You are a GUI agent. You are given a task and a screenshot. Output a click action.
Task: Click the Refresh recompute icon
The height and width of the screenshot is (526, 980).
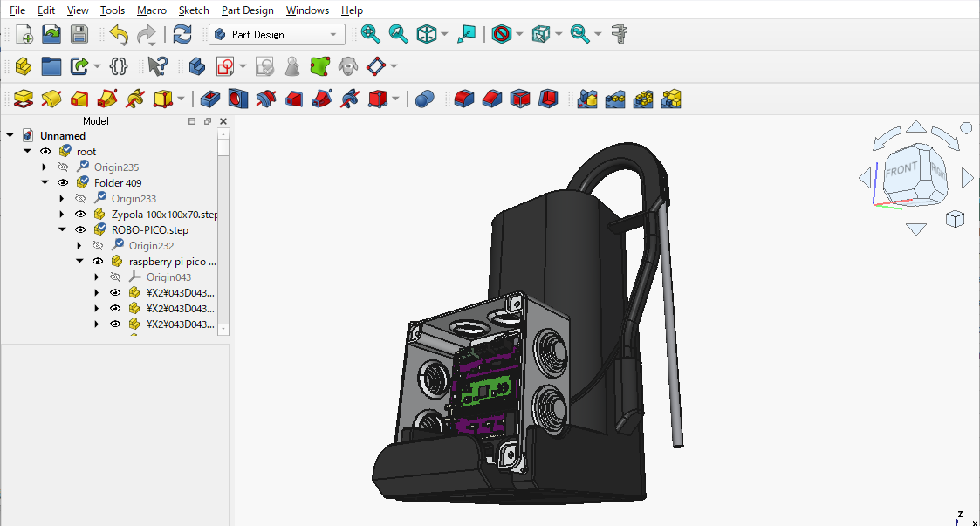pyautogui.click(x=182, y=34)
